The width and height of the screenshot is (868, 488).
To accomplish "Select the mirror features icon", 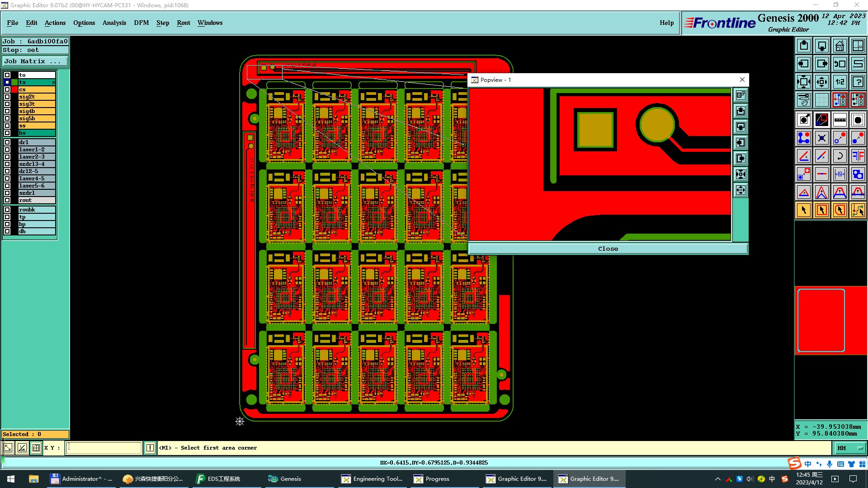I will (858, 156).
